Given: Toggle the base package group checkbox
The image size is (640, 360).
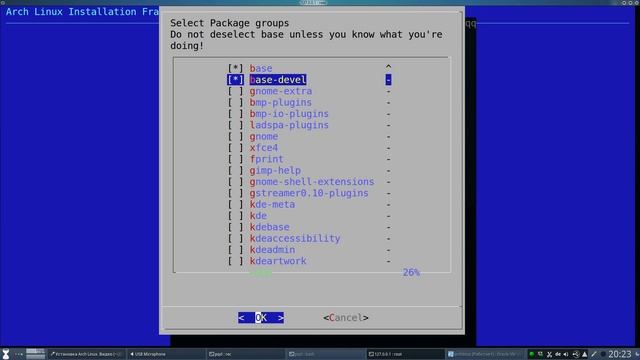Looking at the screenshot, I should (x=235, y=68).
